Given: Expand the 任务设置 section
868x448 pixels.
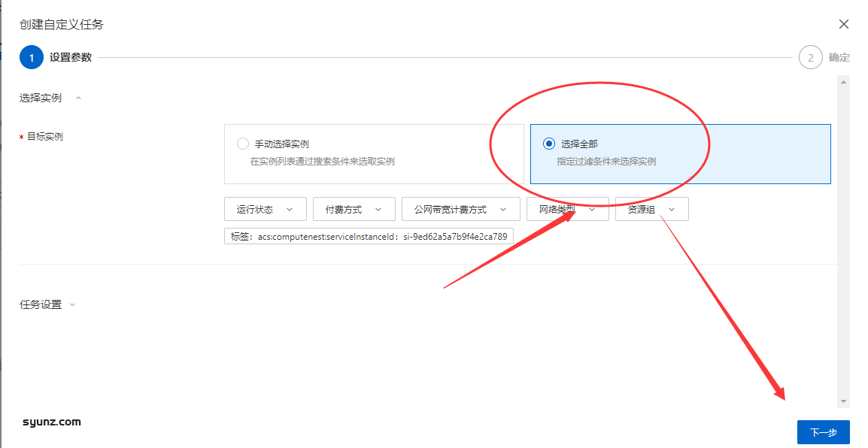Looking at the screenshot, I should [x=72, y=304].
